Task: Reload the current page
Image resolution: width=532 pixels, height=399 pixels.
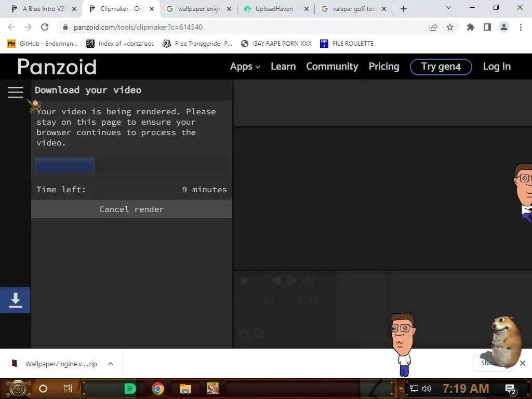Action: (45, 27)
